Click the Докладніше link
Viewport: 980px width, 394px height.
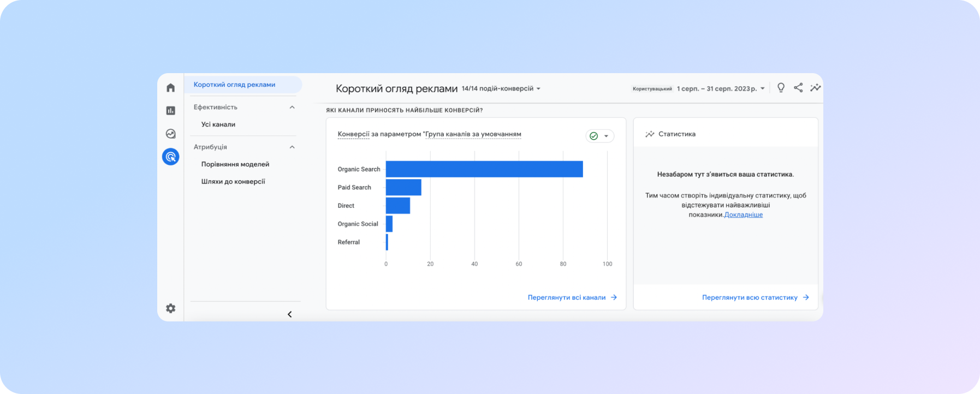(x=743, y=215)
